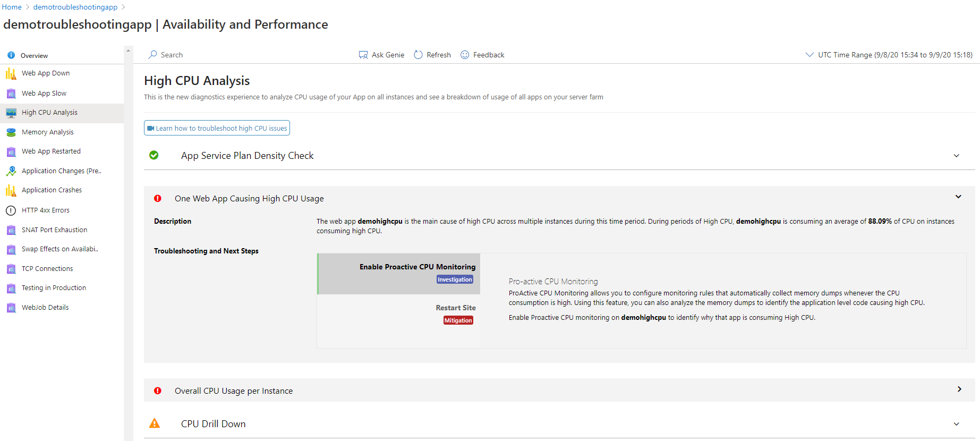Click the HTTP 4xx Errors warning icon
This screenshot has height=441, width=980.
point(11,210)
